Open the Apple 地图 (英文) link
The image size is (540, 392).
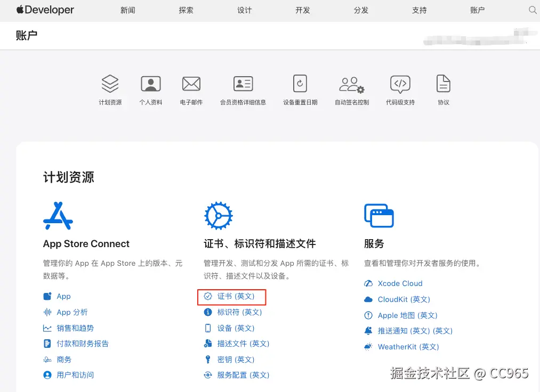coord(408,315)
